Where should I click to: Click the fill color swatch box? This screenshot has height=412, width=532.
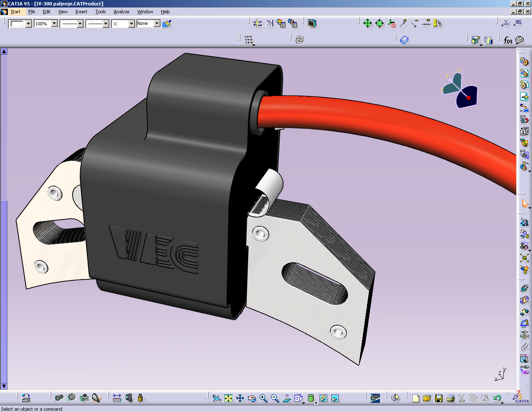[17, 24]
